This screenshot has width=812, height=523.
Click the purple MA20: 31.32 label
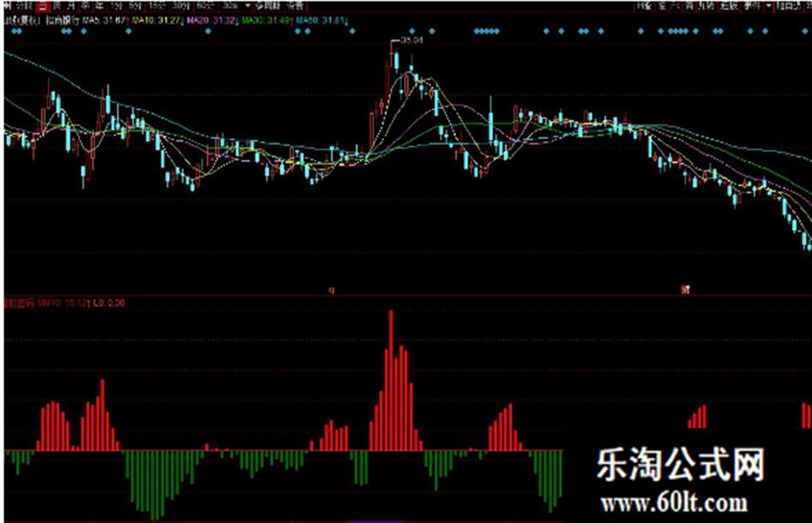[211, 21]
